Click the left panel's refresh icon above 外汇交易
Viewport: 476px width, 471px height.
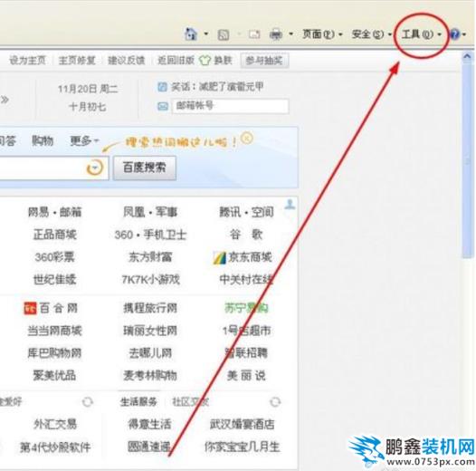(88, 402)
